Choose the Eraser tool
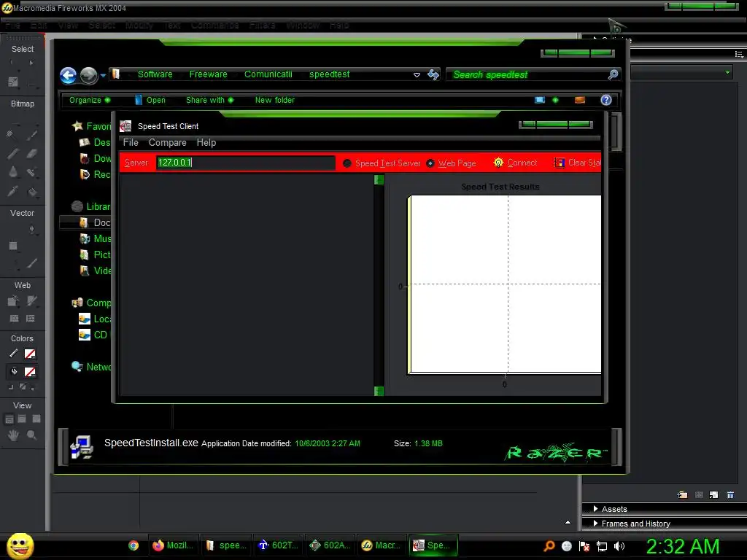The width and height of the screenshot is (747, 560). [31, 153]
